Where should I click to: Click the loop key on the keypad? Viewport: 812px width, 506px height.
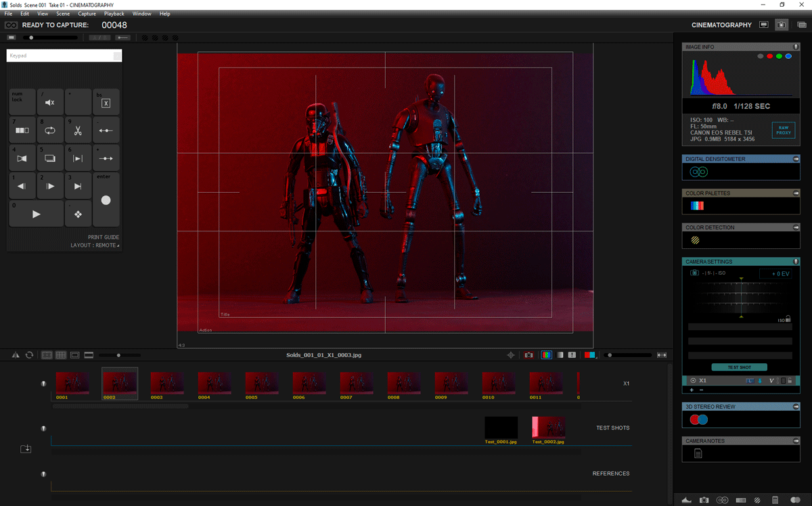click(x=50, y=130)
